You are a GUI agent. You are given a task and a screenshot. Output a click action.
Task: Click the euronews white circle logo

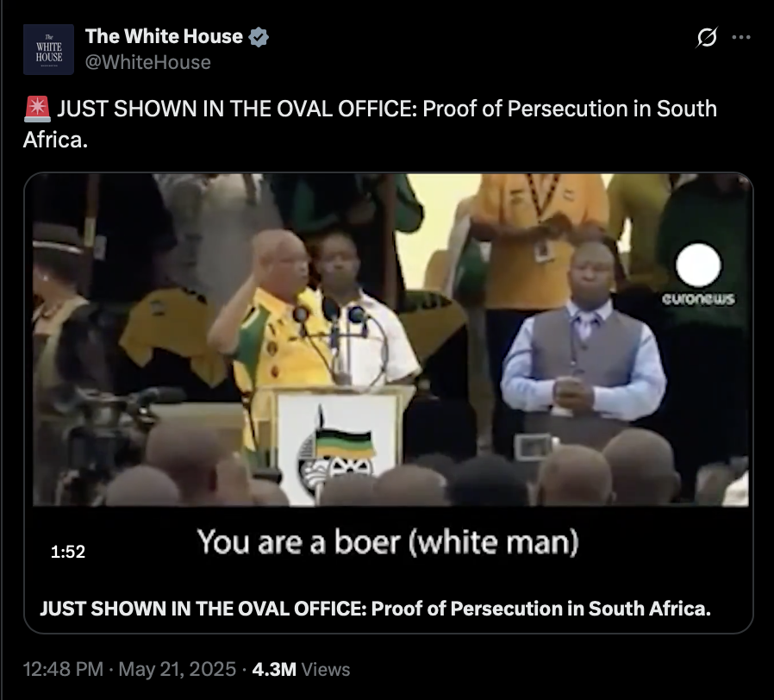click(x=698, y=266)
